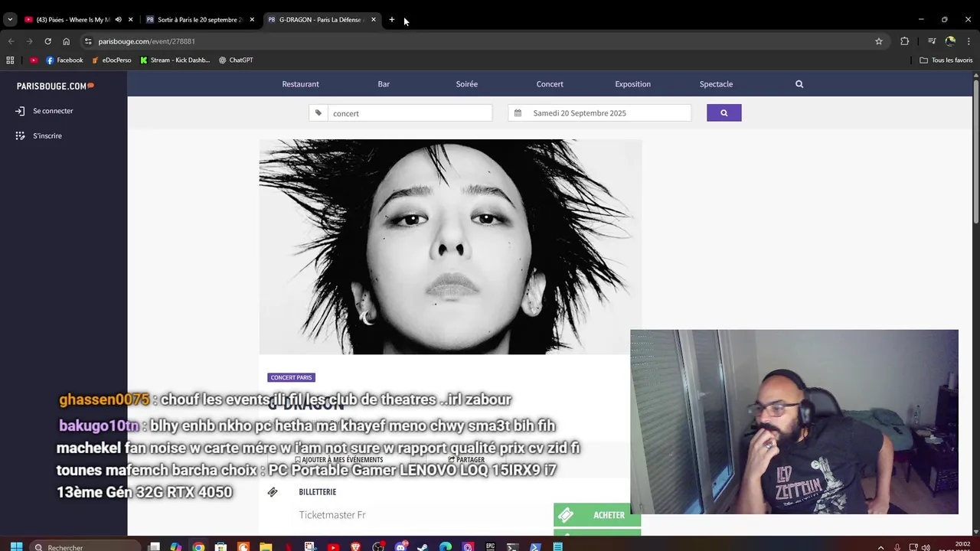This screenshot has width=980, height=551.
Task: Open the tab search dropdown arrow
Action: pos(10,20)
